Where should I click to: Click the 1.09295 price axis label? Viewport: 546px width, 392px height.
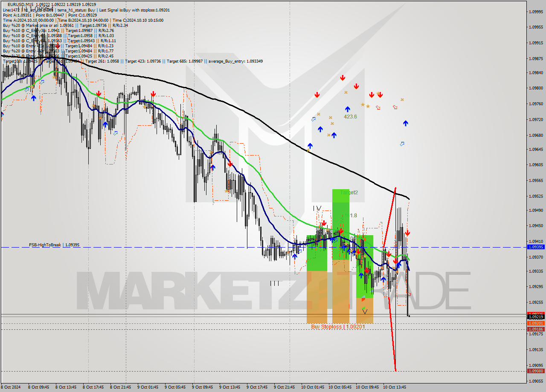pos(536,287)
